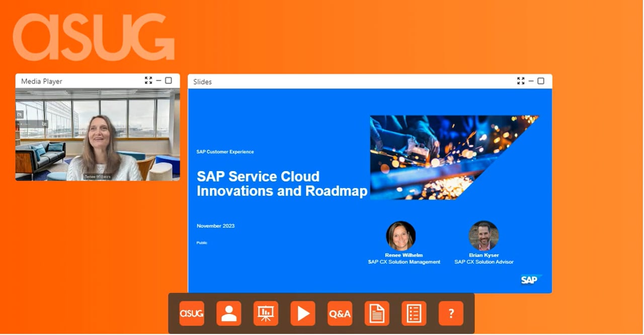The height and width of the screenshot is (335, 644).
Task: Click the 'Public' label on slide
Action: [202, 243]
